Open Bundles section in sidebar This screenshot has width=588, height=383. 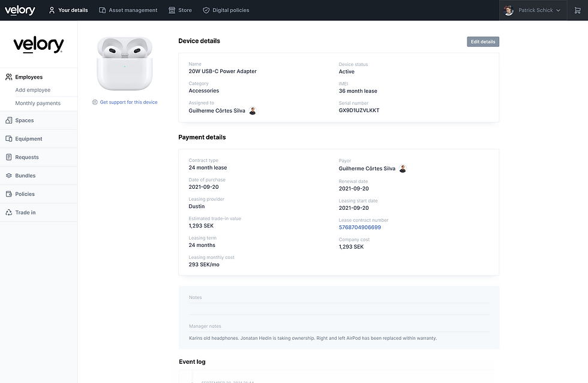pos(38,176)
